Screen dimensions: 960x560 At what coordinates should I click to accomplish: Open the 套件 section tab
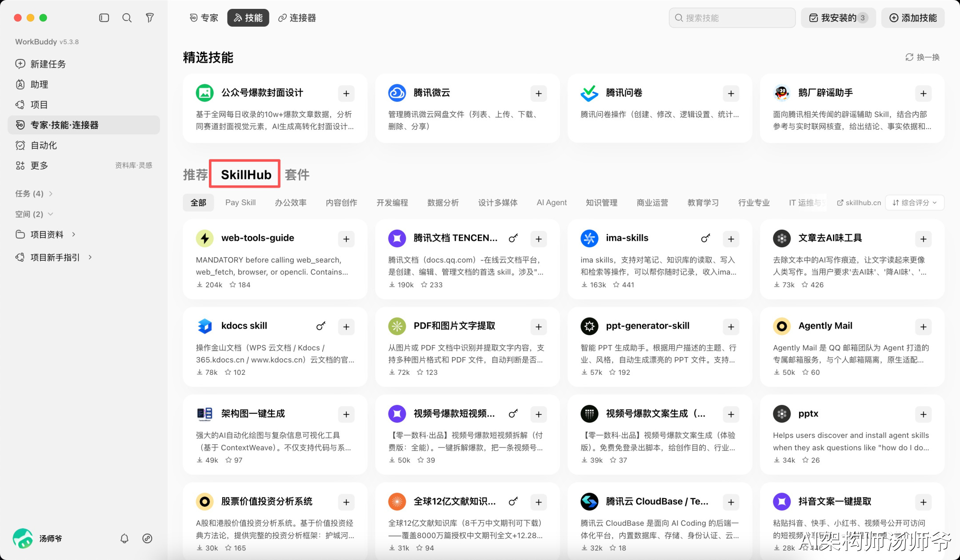coord(297,175)
